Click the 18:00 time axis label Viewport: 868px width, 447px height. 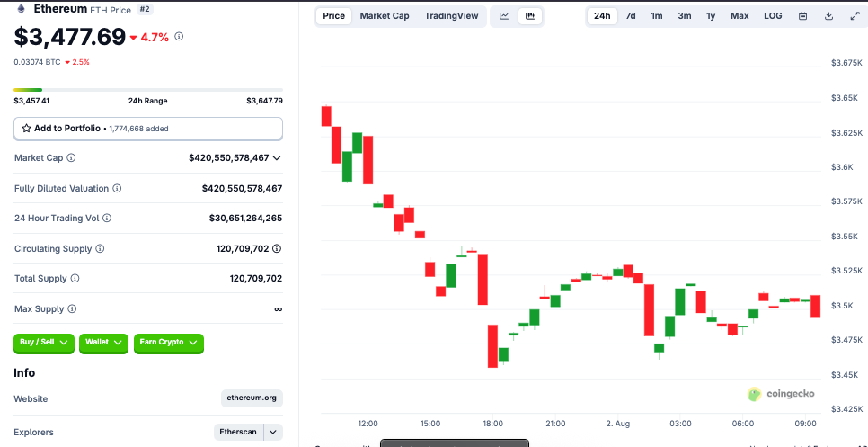492,424
